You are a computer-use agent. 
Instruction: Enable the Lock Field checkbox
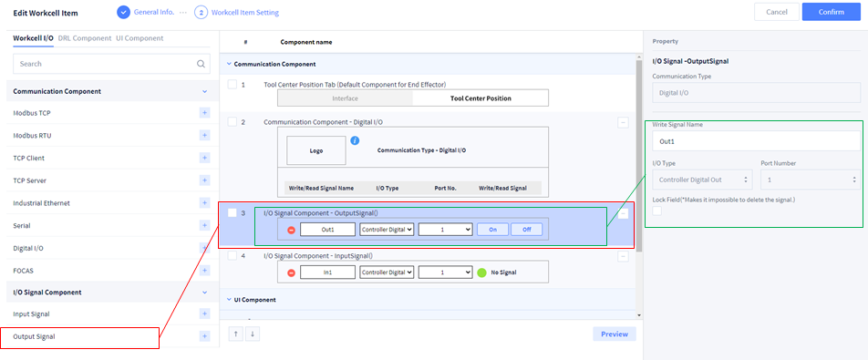coord(656,211)
